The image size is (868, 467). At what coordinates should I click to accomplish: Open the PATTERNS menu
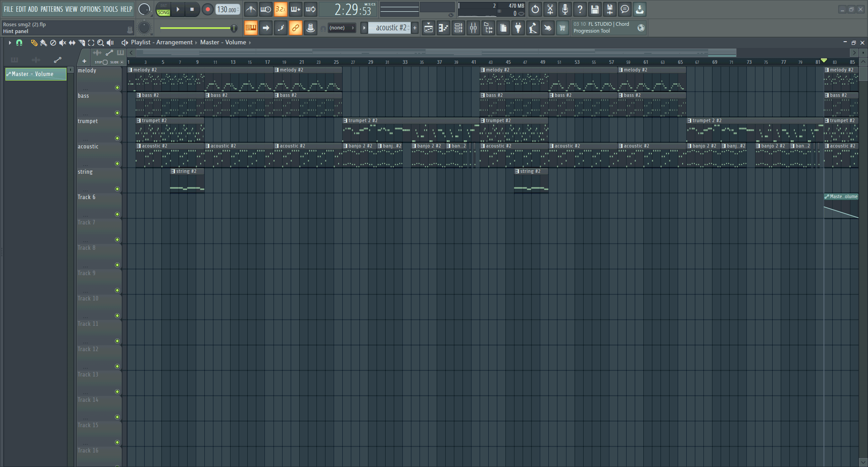[x=52, y=9]
